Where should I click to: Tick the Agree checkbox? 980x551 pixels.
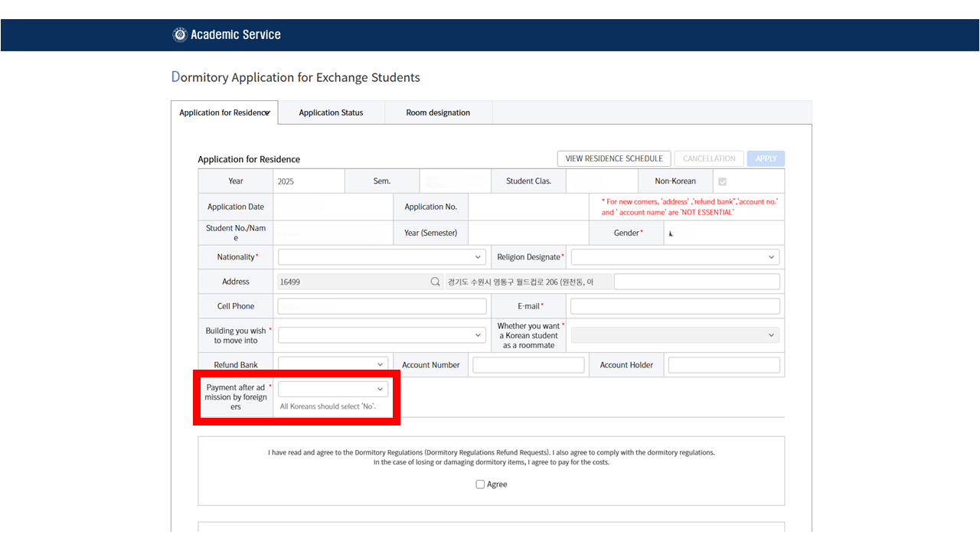pos(480,484)
